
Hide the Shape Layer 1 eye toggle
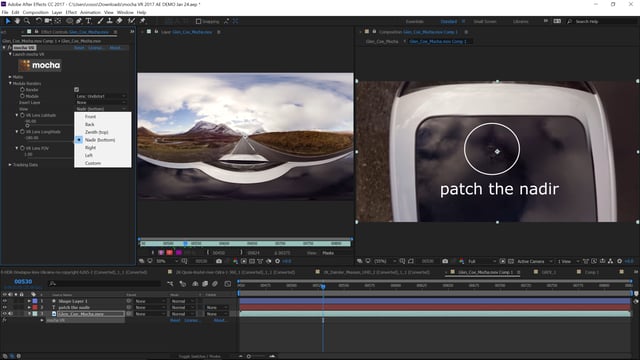4,301
